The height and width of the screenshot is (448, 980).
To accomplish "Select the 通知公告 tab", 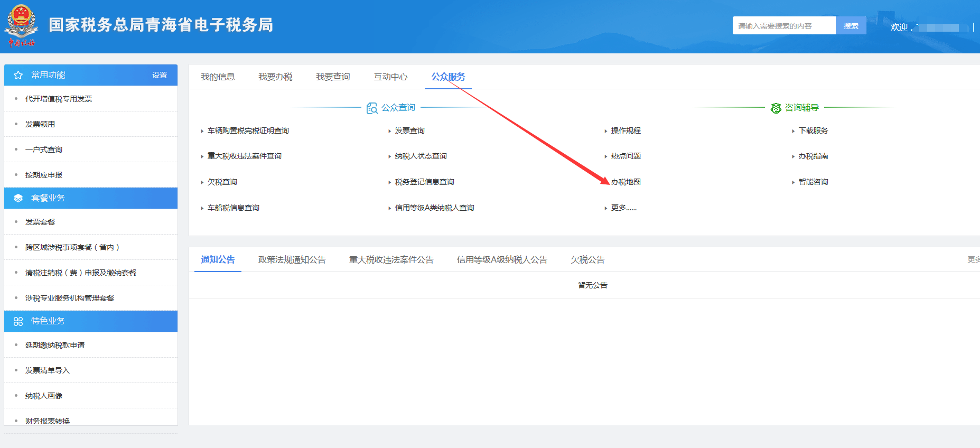I will point(218,259).
